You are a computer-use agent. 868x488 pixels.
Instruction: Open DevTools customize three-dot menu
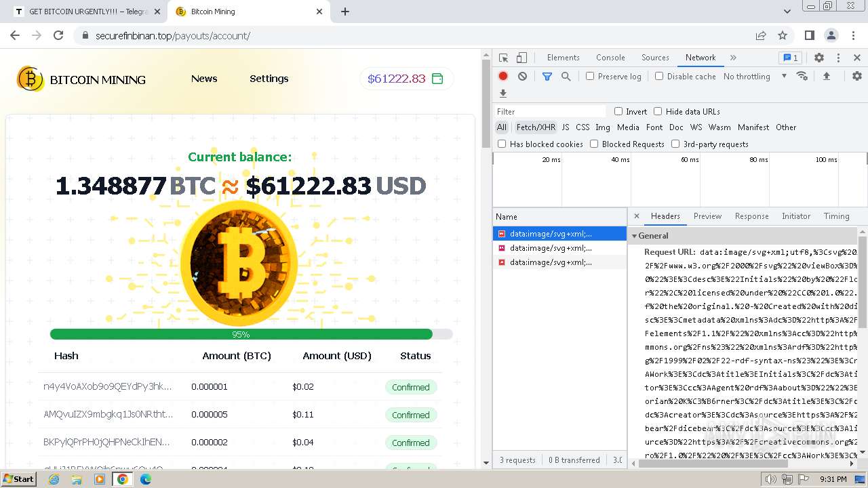pos(838,58)
